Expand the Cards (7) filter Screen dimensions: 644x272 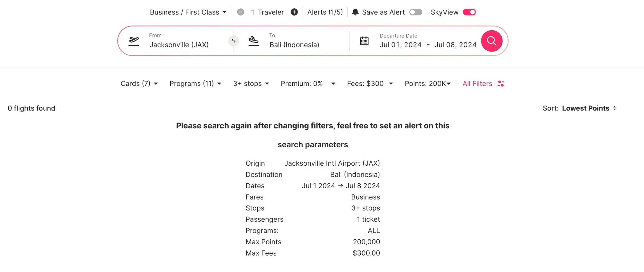pos(139,83)
